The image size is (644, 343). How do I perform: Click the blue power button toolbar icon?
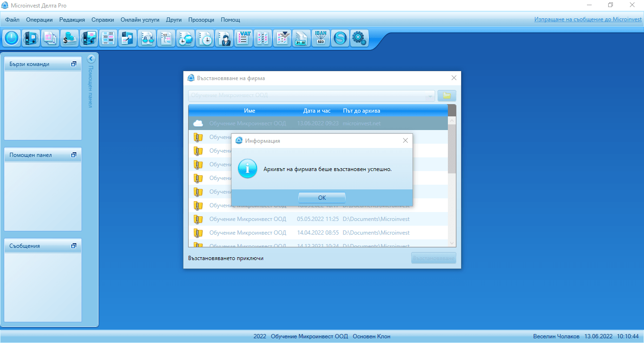pyautogui.click(x=11, y=38)
